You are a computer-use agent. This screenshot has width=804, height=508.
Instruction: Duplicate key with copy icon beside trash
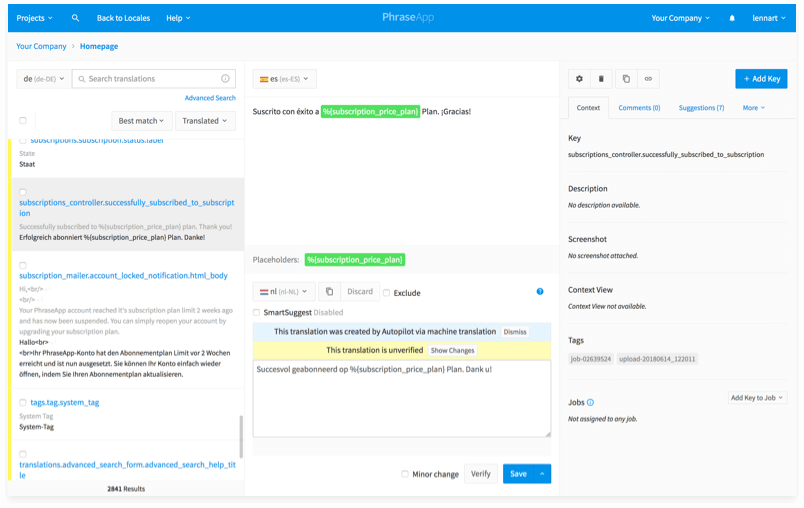(x=626, y=79)
